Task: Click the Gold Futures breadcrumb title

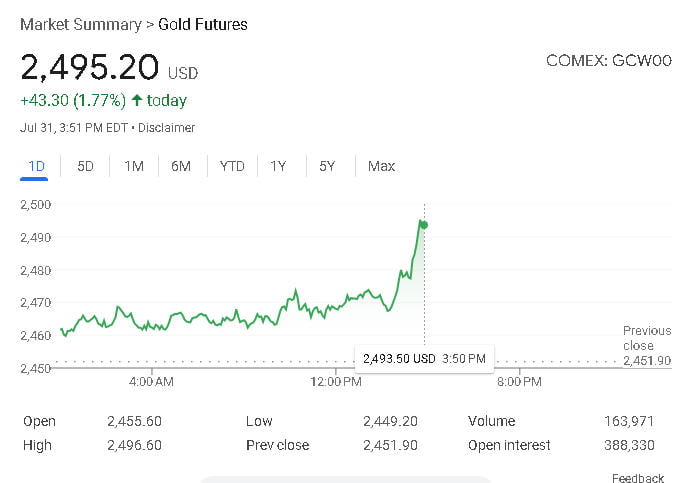Action: 203,24
